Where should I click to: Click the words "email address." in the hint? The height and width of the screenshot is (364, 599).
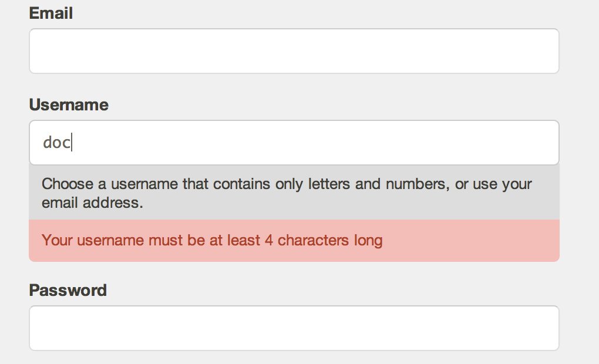click(x=92, y=203)
